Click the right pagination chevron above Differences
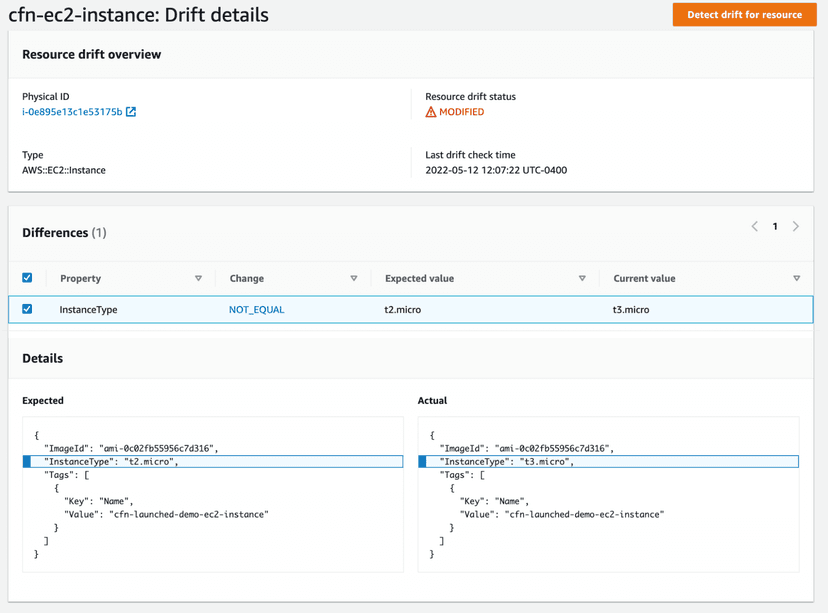The width and height of the screenshot is (828, 613). click(x=795, y=226)
